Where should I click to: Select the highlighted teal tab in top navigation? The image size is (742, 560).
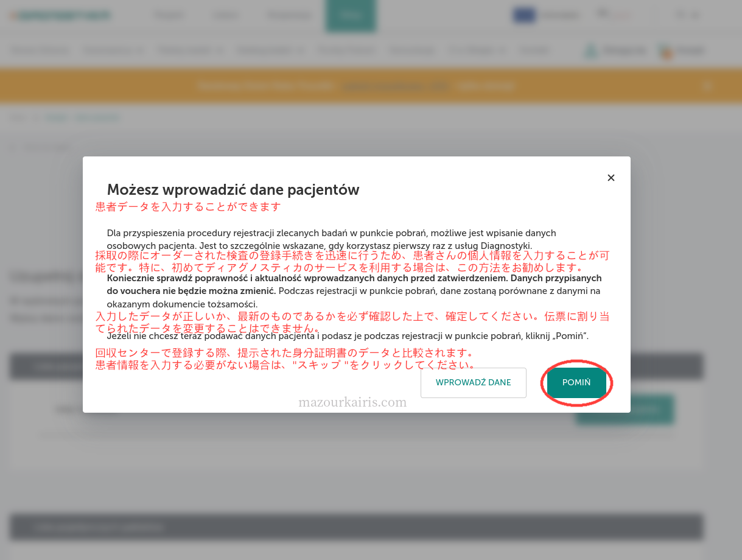pyautogui.click(x=351, y=16)
